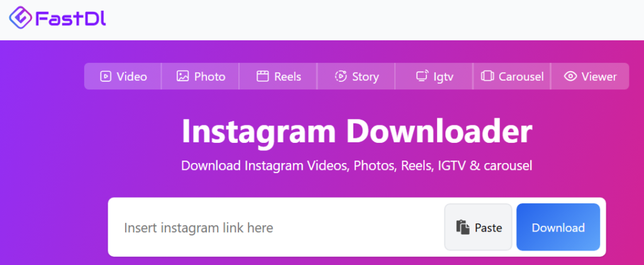Go to the Igtv tab
Image resolution: width=644 pixels, height=265 pixels.
434,76
